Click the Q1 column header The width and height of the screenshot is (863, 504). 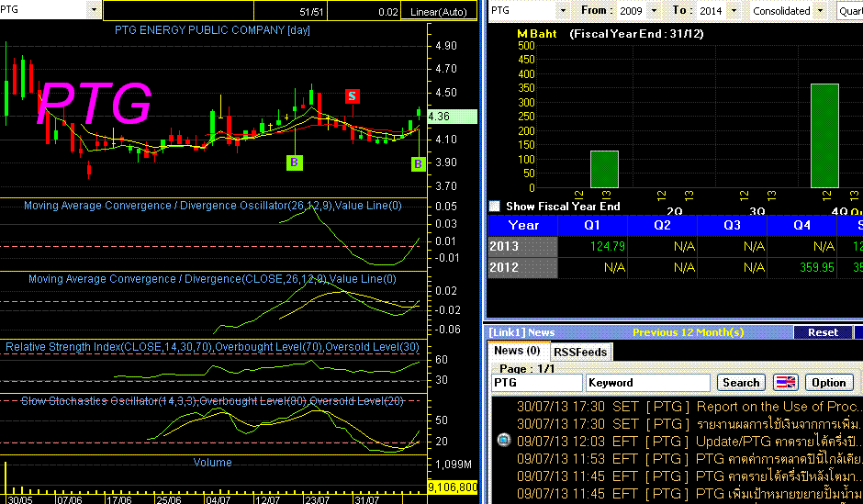pyautogui.click(x=592, y=225)
